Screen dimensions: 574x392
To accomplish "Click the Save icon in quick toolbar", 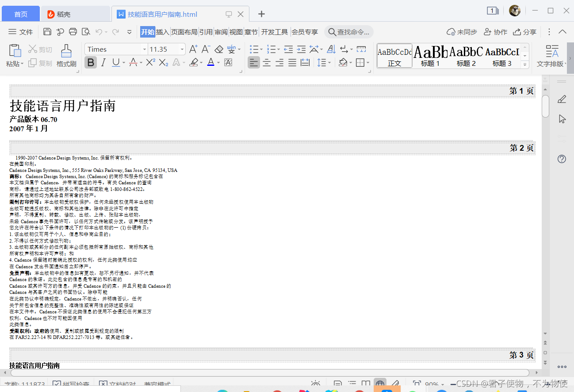I will 47,32.
